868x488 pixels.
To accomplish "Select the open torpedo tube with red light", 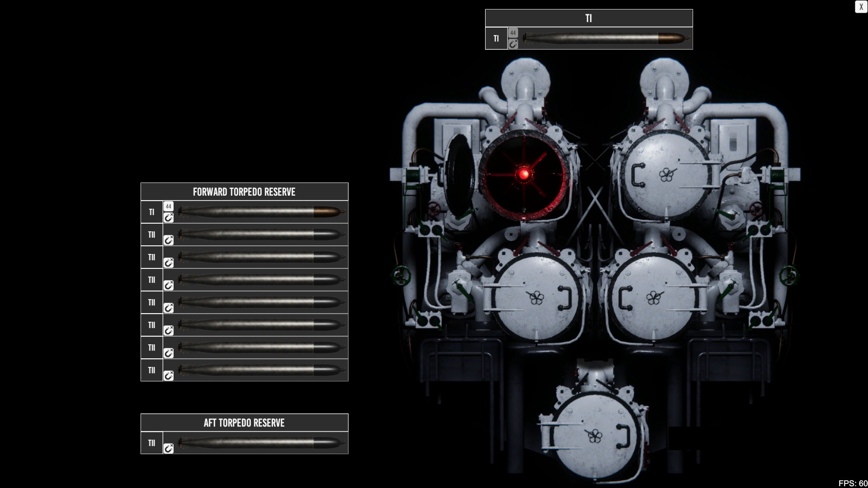I will [x=524, y=174].
